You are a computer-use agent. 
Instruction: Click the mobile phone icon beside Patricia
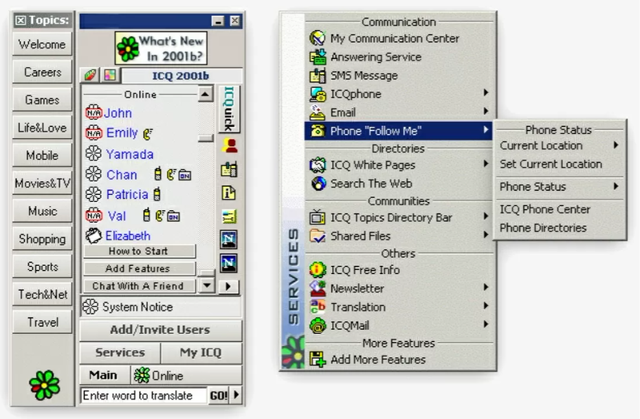[x=157, y=194]
